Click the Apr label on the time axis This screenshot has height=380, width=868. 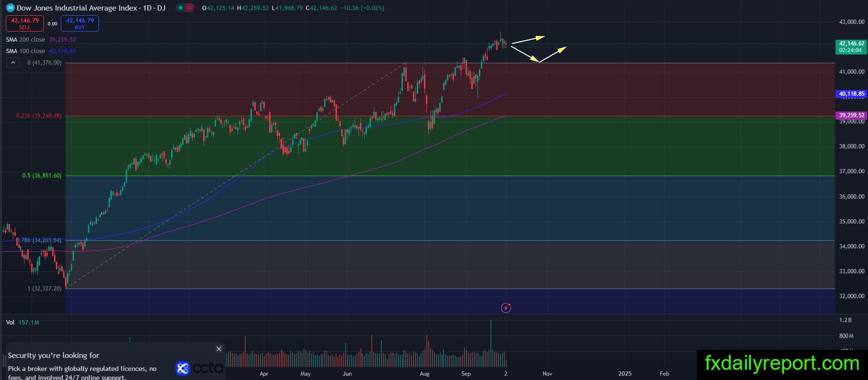point(264,374)
